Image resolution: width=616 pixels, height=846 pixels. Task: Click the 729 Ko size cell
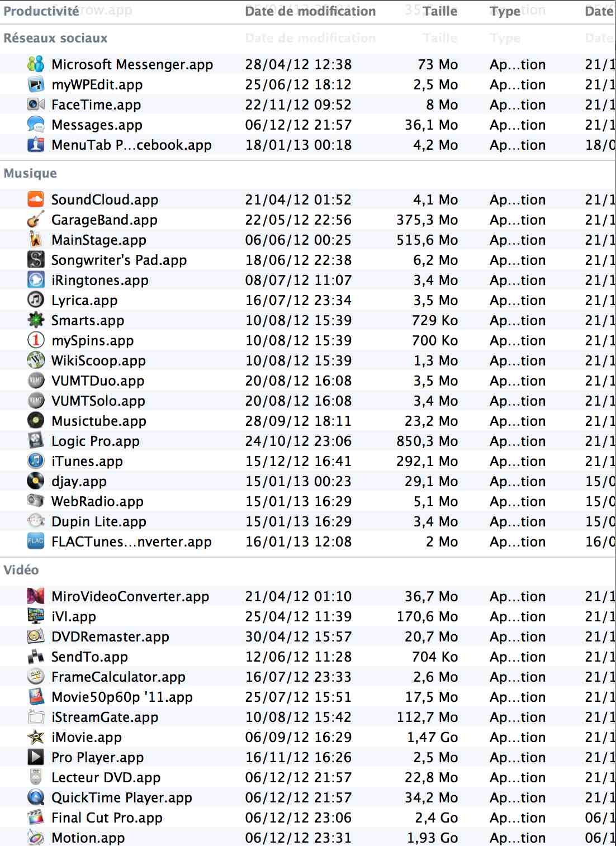(435, 320)
